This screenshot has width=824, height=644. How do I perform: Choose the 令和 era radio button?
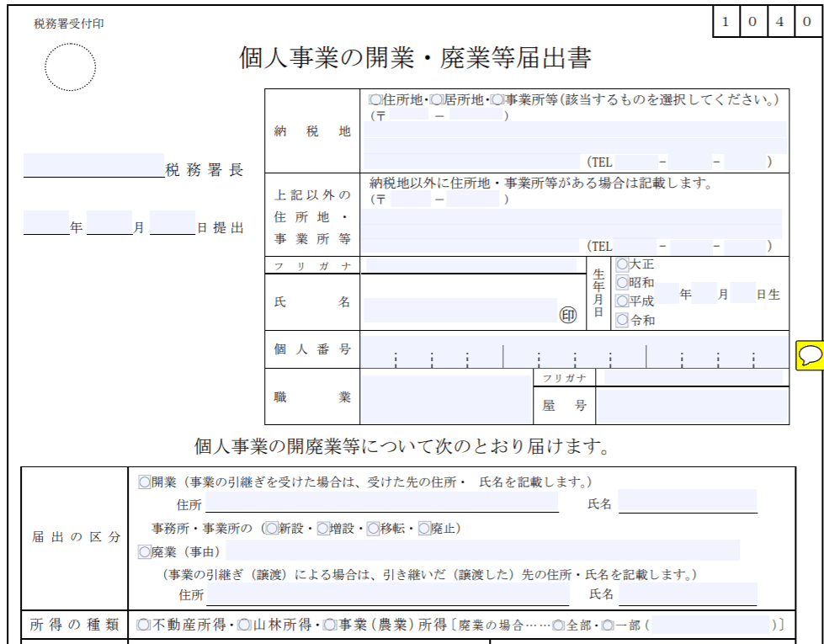pyautogui.click(x=622, y=319)
